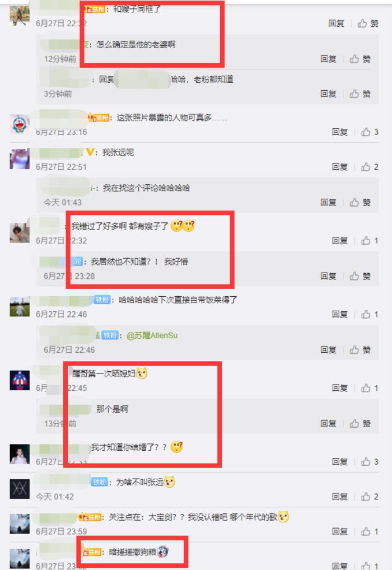Like the '为啥不叫张远' comment
This screenshot has height=570, width=392.
coord(370,497)
